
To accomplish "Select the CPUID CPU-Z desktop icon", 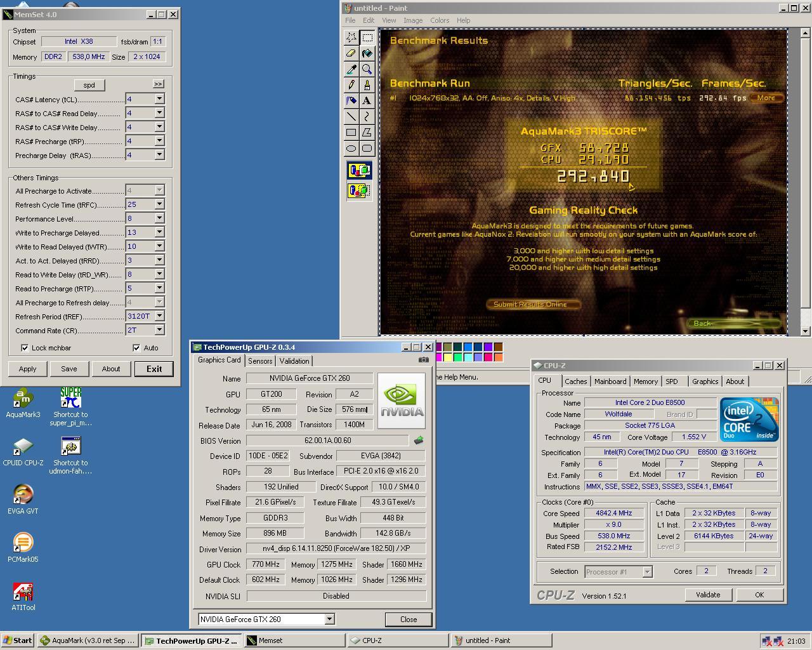I will tap(23, 451).
